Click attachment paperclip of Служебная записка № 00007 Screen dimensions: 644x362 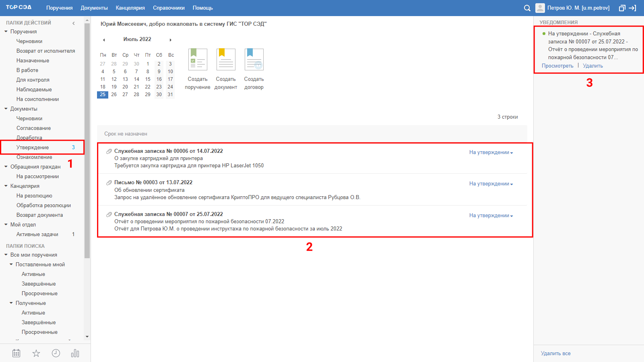[x=109, y=214]
